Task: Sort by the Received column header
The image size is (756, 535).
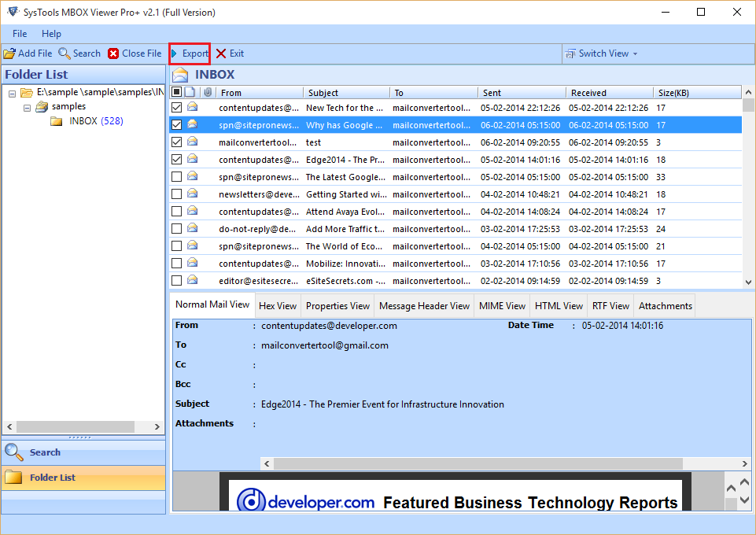Action: [610, 93]
